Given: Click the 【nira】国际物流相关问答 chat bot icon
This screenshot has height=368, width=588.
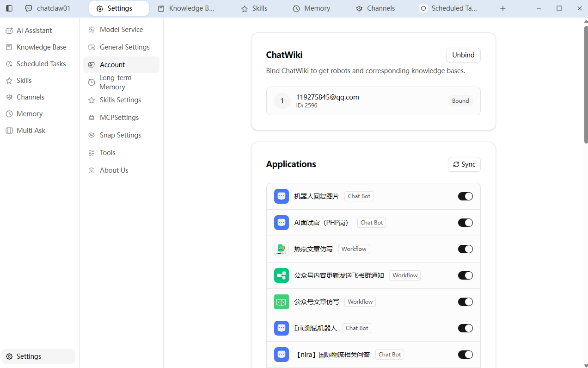Looking at the screenshot, I should (x=282, y=355).
